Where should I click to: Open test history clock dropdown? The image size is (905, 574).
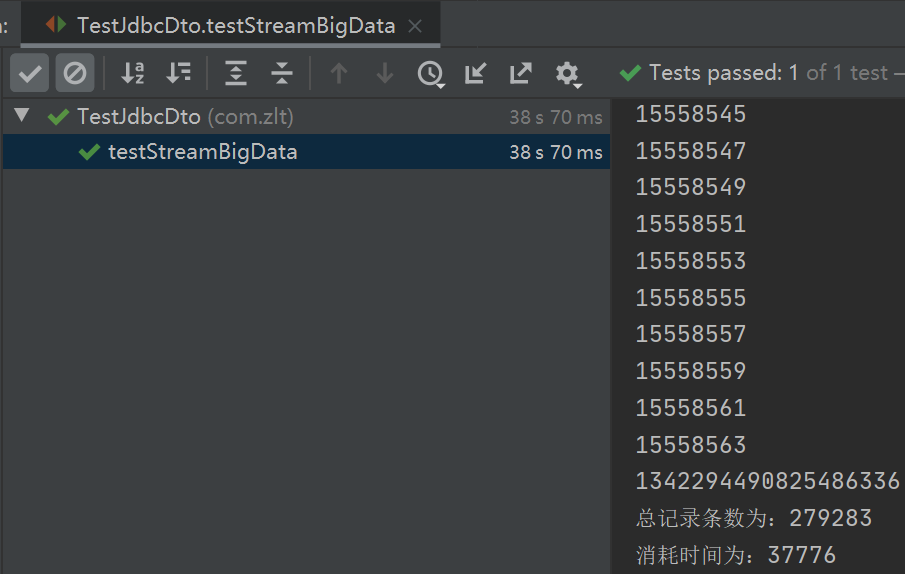tap(431, 74)
